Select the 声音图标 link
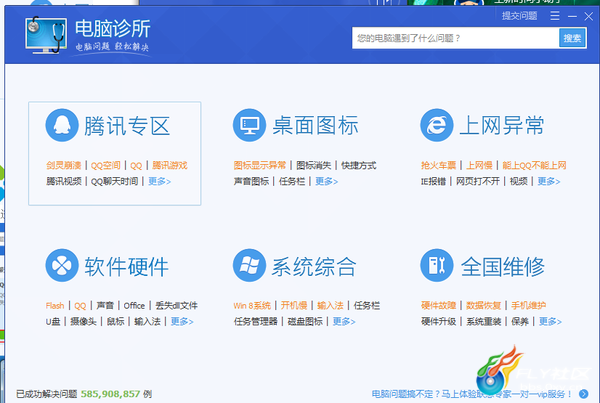 [x=251, y=181]
